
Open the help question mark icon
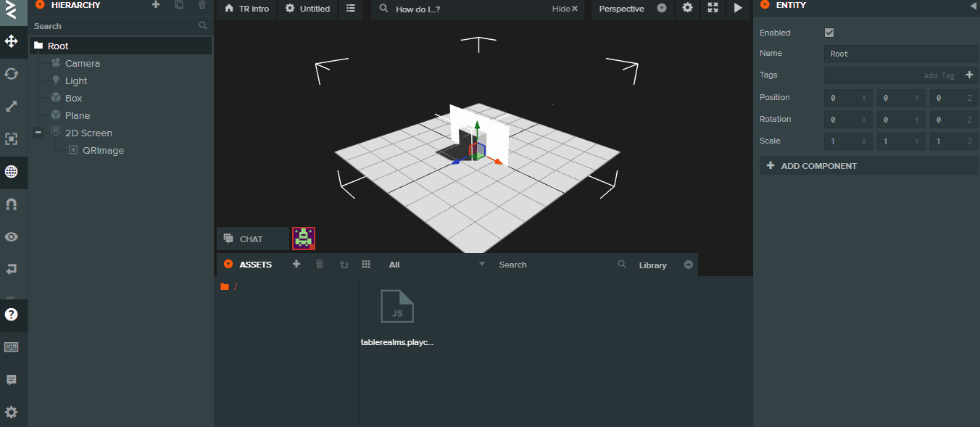coord(12,315)
